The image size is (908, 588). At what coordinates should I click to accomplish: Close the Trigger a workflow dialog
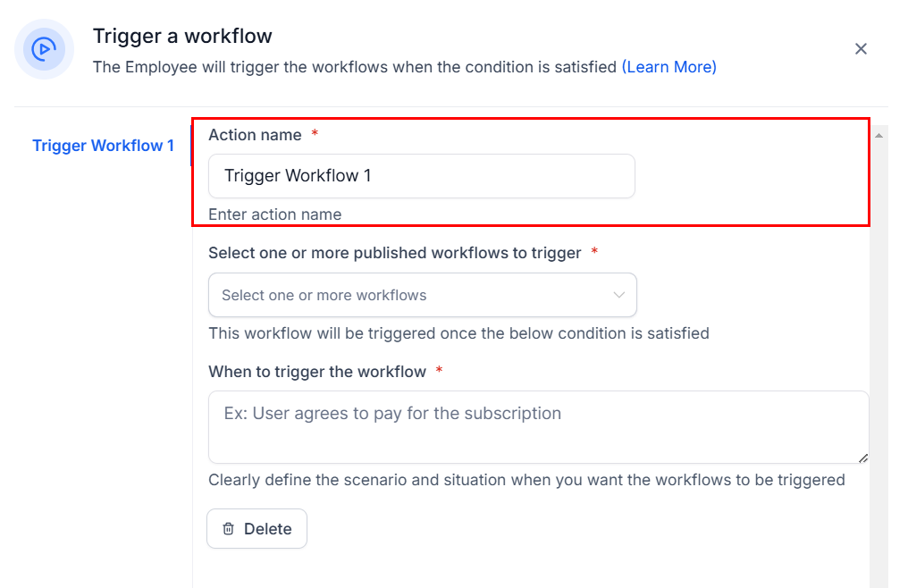(861, 48)
